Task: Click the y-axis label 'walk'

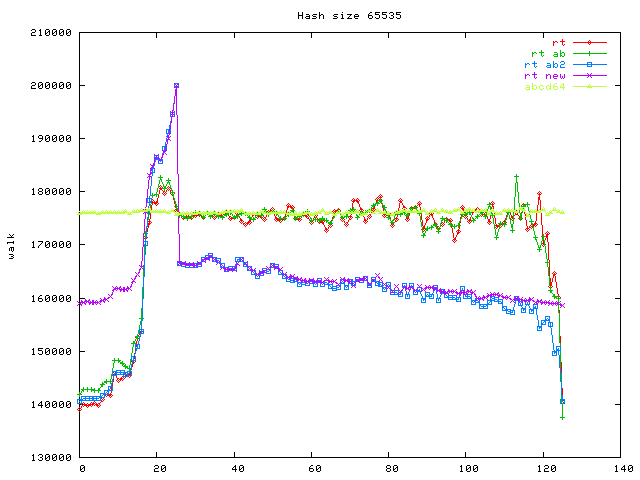Action: point(11,246)
